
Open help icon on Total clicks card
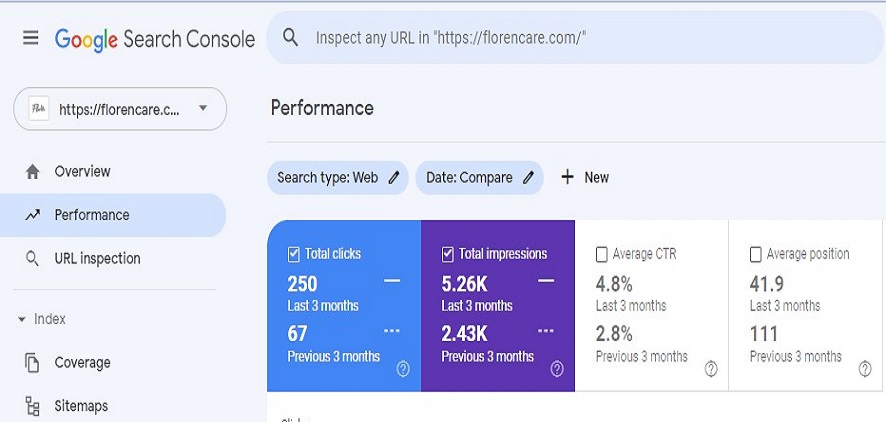coord(403,369)
